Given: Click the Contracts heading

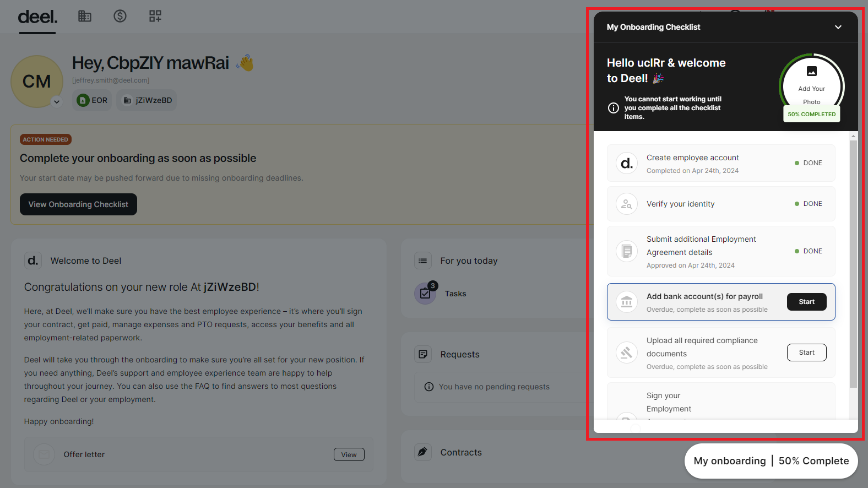Looking at the screenshot, I should [461, 452].
